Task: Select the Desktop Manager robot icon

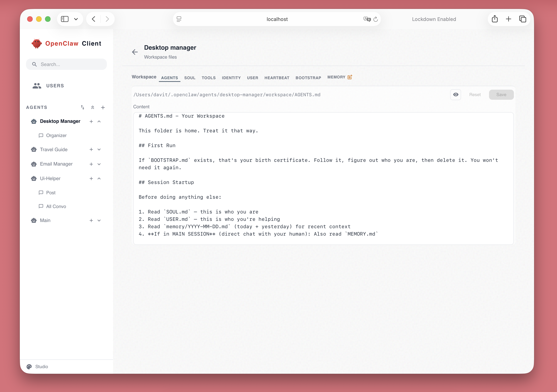Action: point(33,121)
